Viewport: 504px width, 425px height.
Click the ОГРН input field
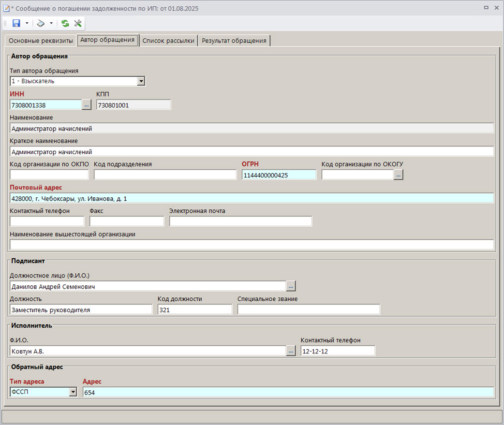coord(279,175)
